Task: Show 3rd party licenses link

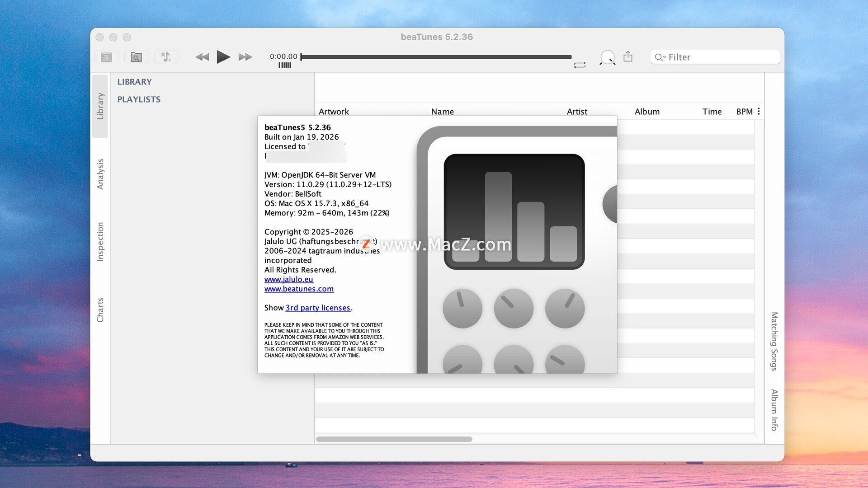Action: pos(318,308)
